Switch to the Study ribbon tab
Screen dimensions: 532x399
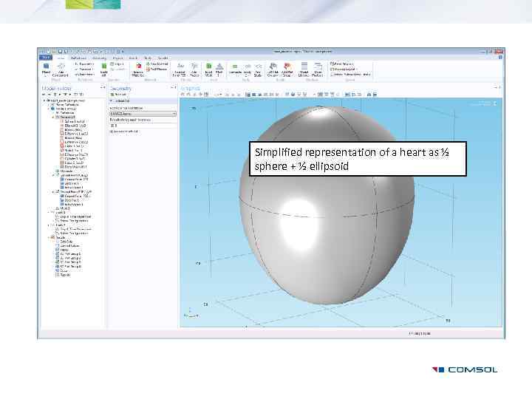click(148, 58)
